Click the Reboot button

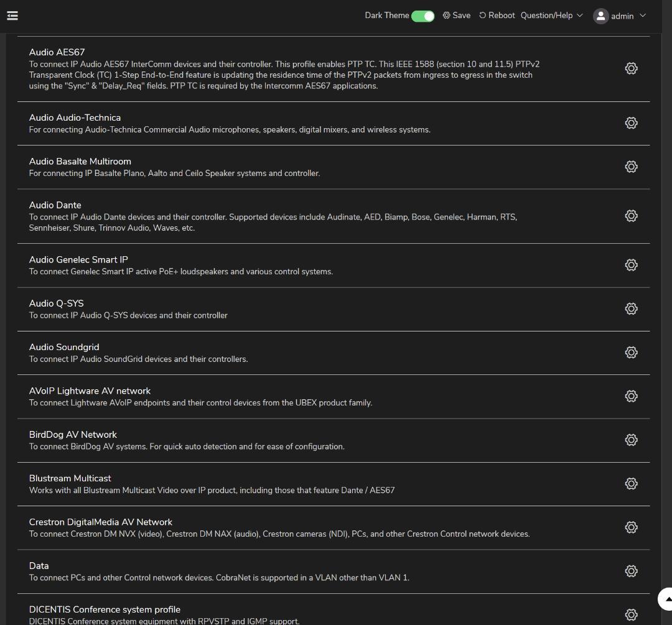click(497, 16)
